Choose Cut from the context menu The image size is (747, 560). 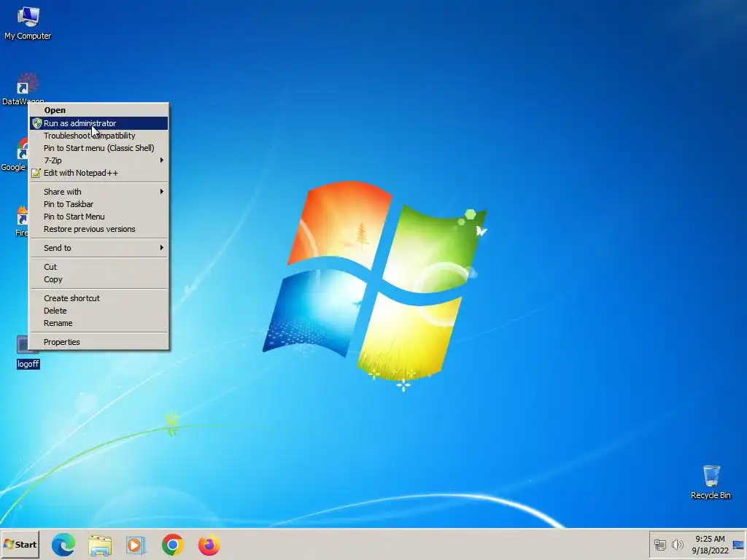pos(99,267)
